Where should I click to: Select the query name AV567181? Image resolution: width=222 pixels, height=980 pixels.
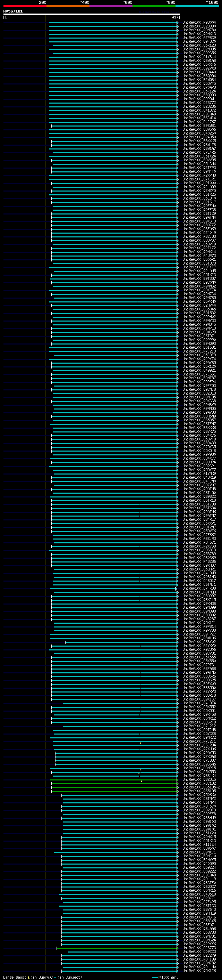13,11
